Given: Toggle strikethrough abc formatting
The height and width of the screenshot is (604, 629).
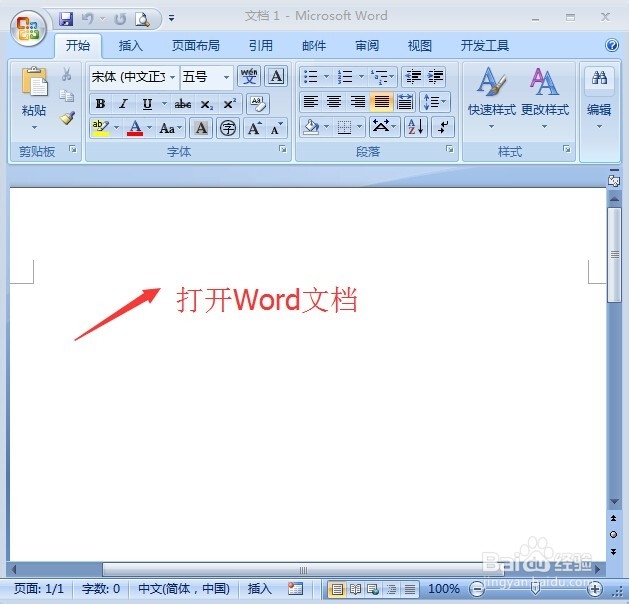Looking at the screenshot, I should pyautogui.click(x=183, y=104).
